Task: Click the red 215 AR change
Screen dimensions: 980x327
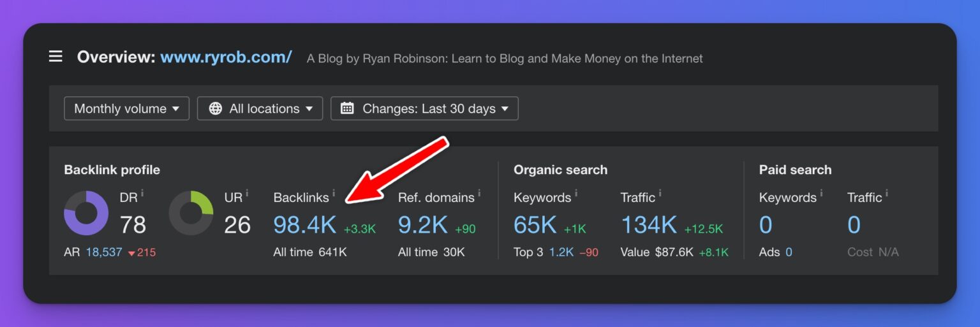Action: click(142, 252)
